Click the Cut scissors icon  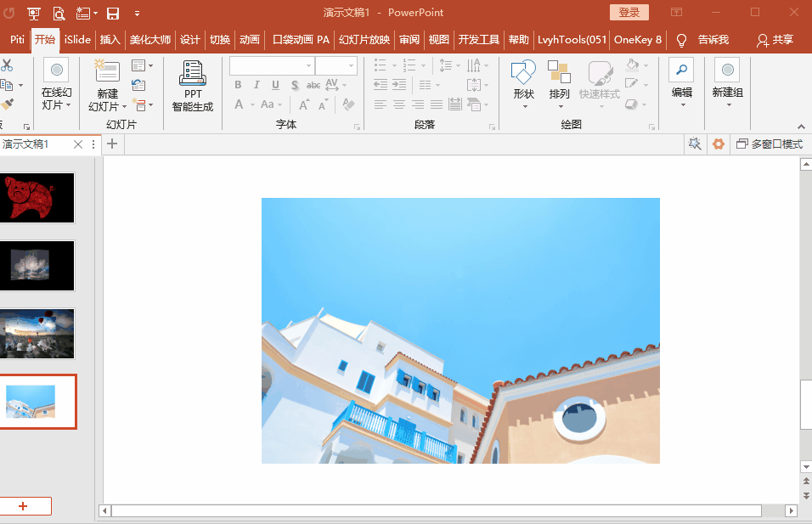[7, 65]
